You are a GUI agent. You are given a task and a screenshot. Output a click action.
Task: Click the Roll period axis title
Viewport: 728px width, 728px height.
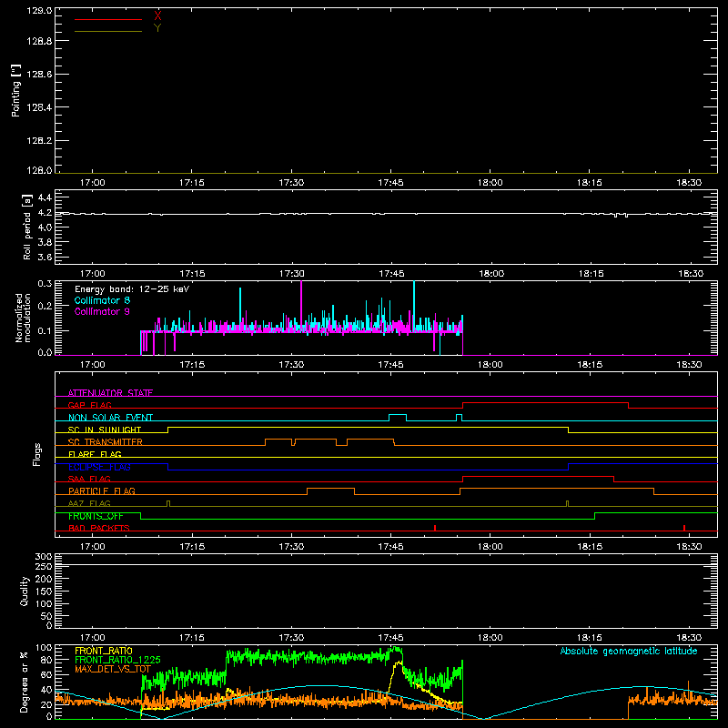pyautogui.click(x=27, y=227)
